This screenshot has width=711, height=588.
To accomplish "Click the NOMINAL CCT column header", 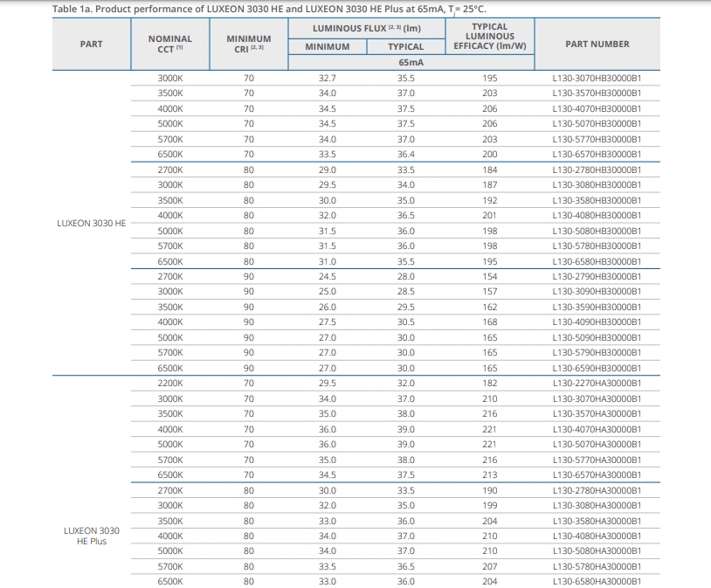I will pyautogui.click(x=170, y=44).
